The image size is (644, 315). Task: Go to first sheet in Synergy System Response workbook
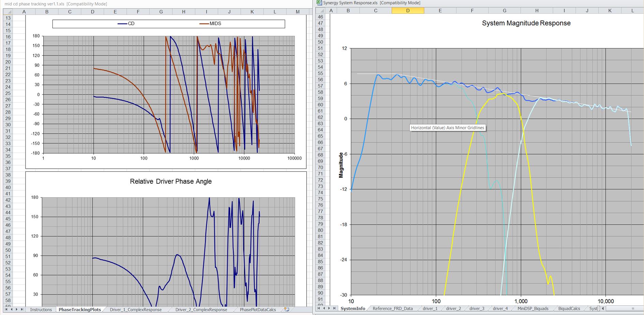319,308
